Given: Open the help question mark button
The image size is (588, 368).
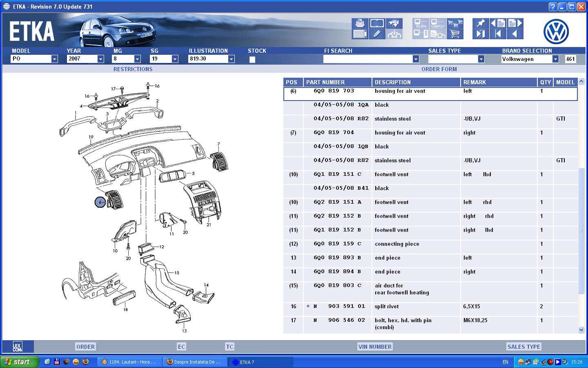Looking at the screenshot, I should coord(552,7).
